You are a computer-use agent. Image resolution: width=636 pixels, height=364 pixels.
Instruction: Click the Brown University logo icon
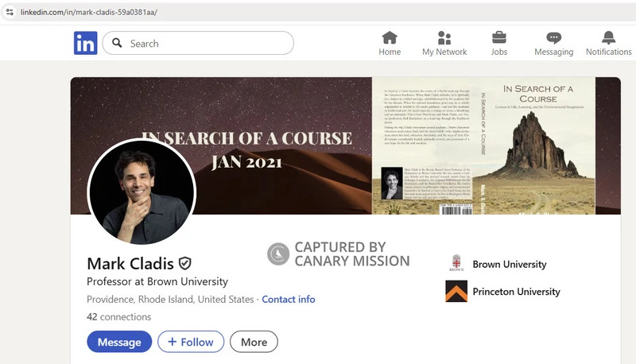pyautogui.click(x=456, y=263)
